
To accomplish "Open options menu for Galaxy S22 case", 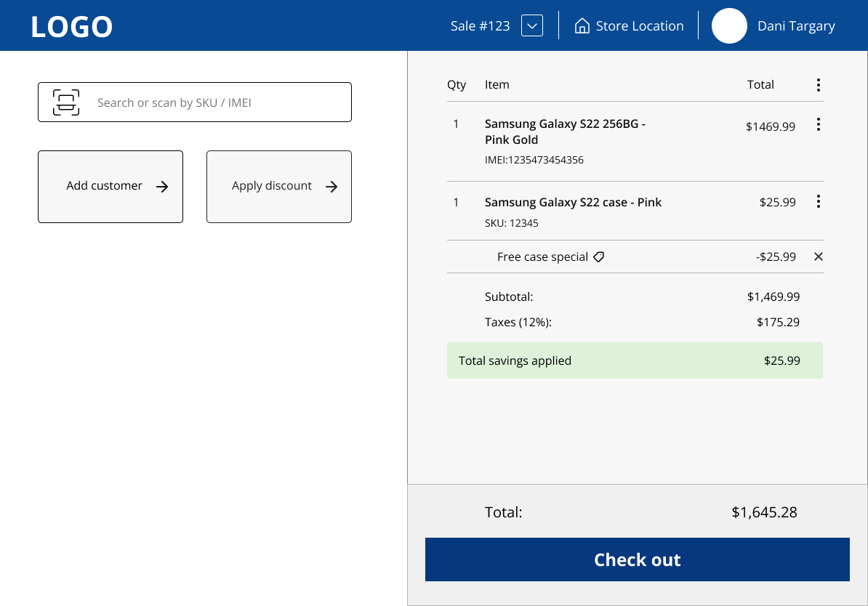I will coord(818,201).
